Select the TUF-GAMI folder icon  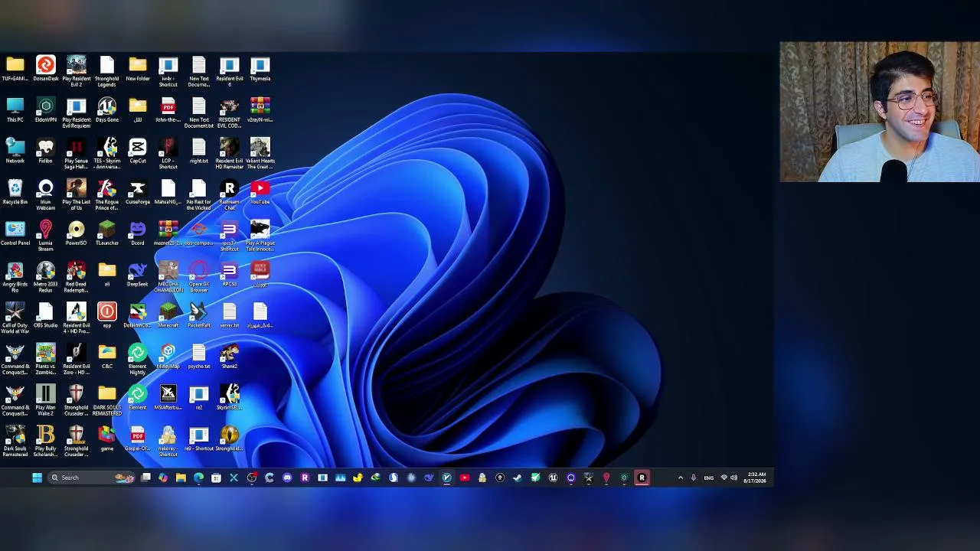pyautogui.click(x=15, y=69)
